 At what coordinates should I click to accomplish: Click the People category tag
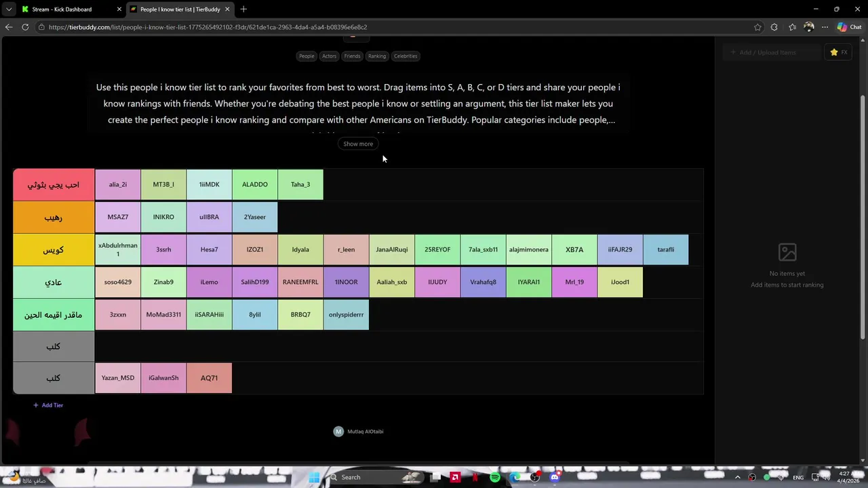[307, 56]
